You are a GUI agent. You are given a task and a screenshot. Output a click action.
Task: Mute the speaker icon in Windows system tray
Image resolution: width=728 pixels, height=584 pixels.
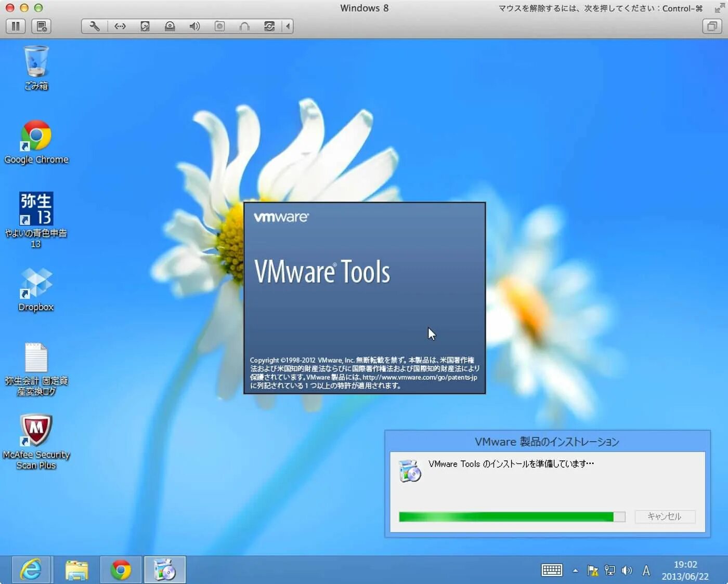click(x=627, y=570)
